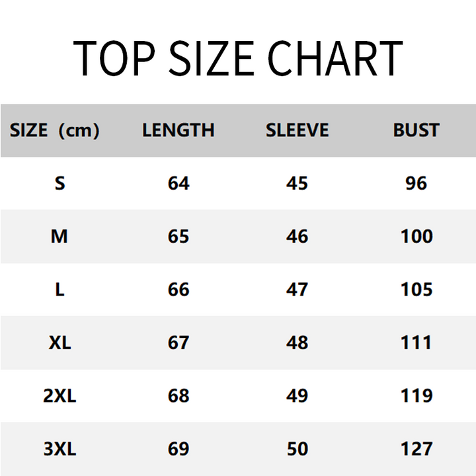
Task: Select bust value 100 for size M
Action: coord(416,236)
